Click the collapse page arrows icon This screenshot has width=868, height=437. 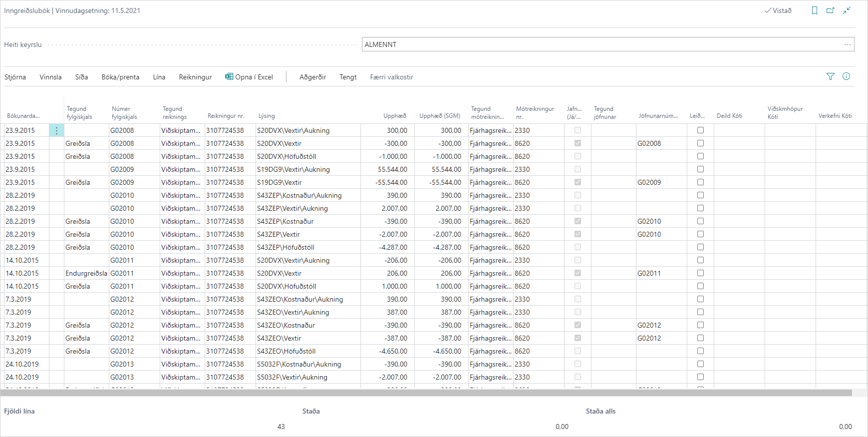847,10
